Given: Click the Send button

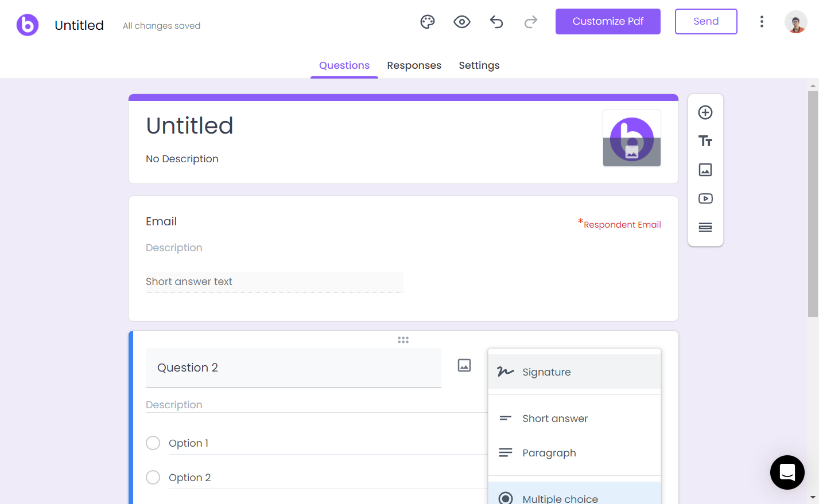Looking at the screenshot, I should 706,22.
